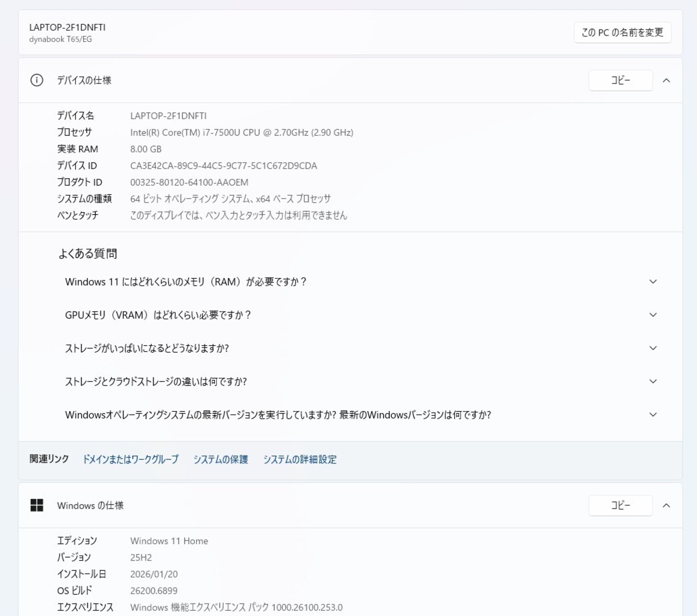Click the デバイス ID value text
697x616 pixels.
click(223, 166)
